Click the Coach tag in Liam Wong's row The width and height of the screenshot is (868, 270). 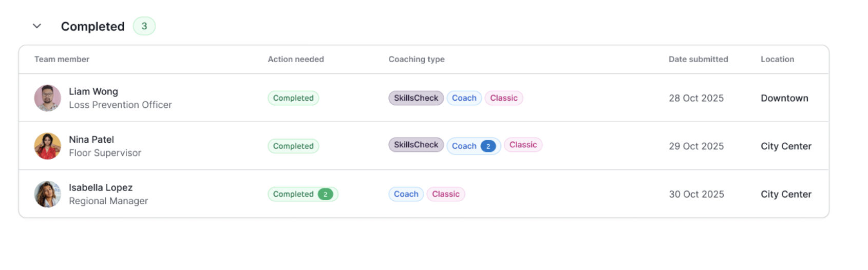tap(464, 98)
